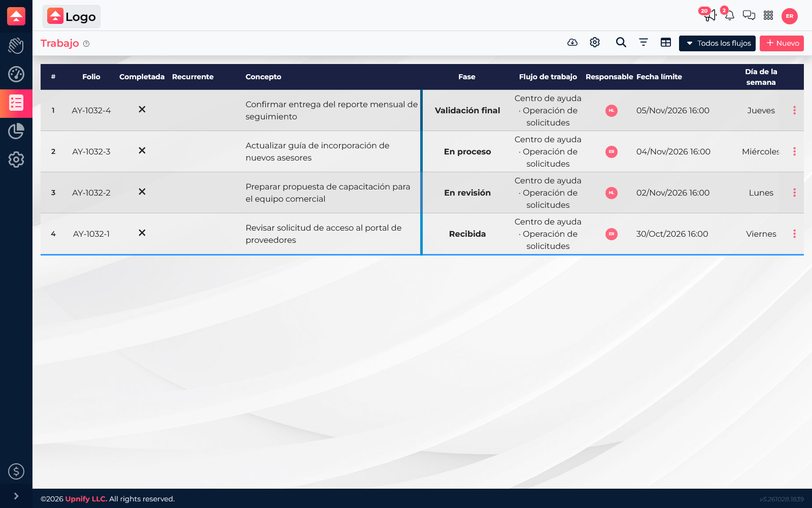The width and height of the screenshot is (812, 508).
Task: Open folio AY-1032-3
Action: (91, 151)
